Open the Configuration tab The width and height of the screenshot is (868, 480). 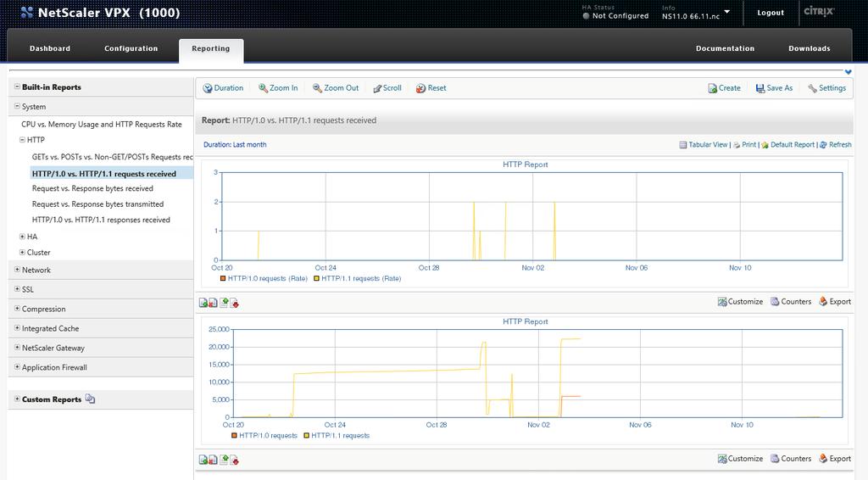pyautogui.click(x=131, y=48)
